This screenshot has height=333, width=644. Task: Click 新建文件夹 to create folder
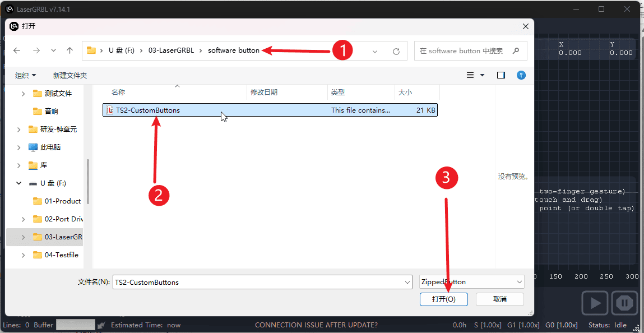tap(70, 75)
